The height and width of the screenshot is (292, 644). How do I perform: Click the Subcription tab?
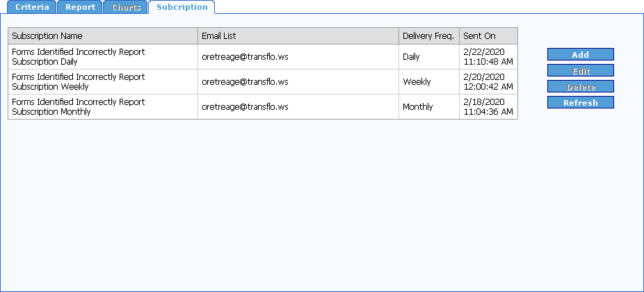182,7
